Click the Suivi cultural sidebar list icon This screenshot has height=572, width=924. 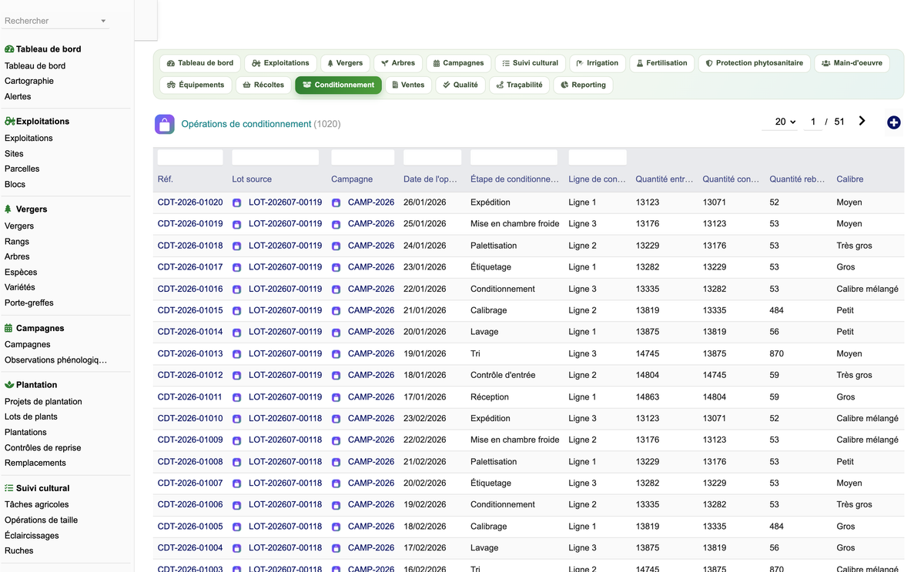(9, 488)
